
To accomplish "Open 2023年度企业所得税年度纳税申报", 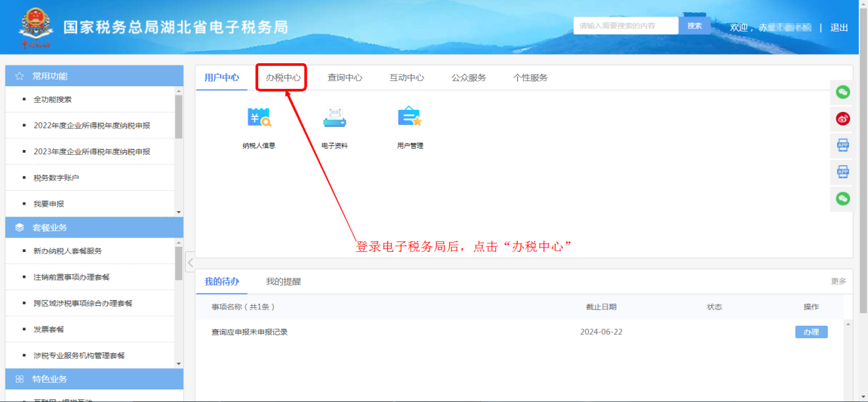I will point(92,151).
